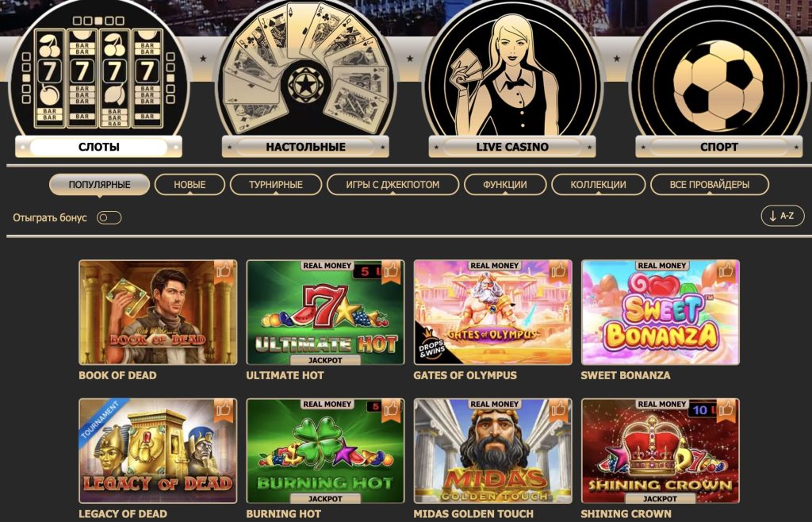Click thumbs-up icon on Gates of Olympus

pyautogui.click(x=559, y=271)
